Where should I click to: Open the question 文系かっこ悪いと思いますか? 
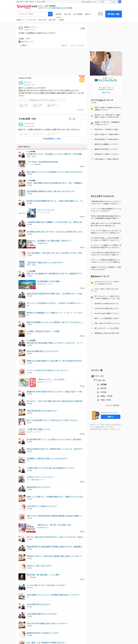pyautogui.click(x=39, y=566)
